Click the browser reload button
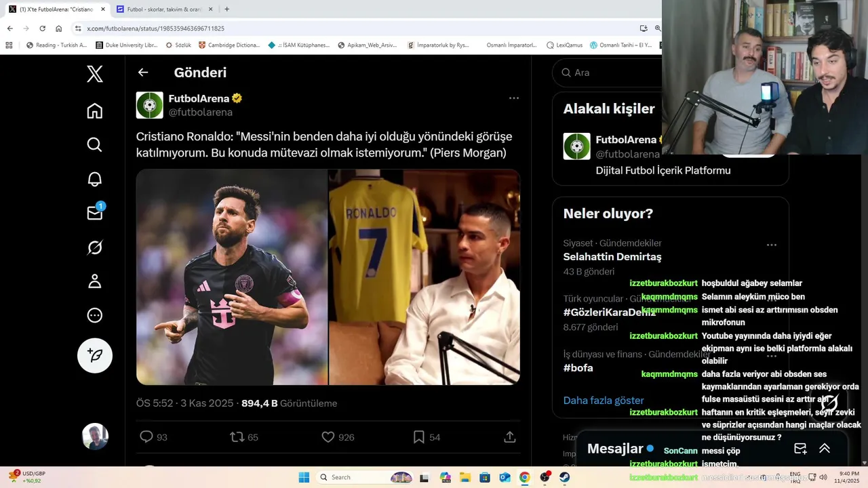The image size is (868, 488). 42,28
